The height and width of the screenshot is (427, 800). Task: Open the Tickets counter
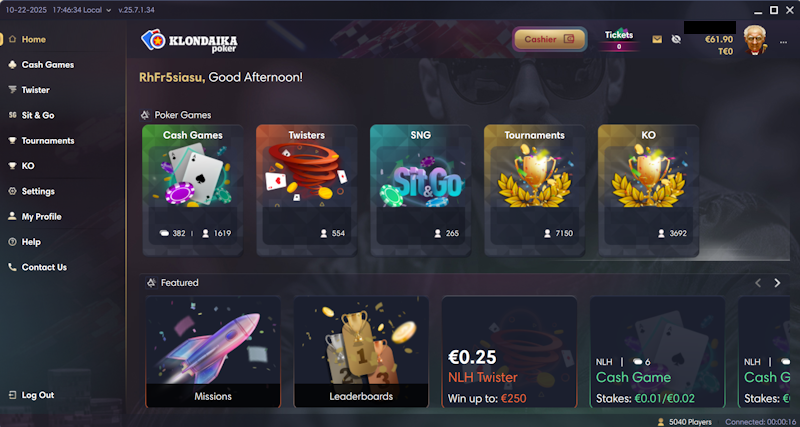coord(619,40)
